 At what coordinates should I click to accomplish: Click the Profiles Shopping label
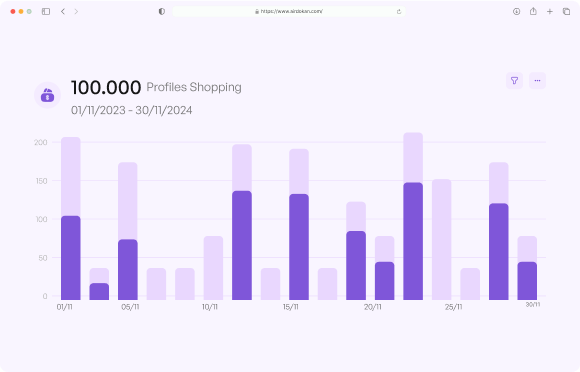pos(194,87)
